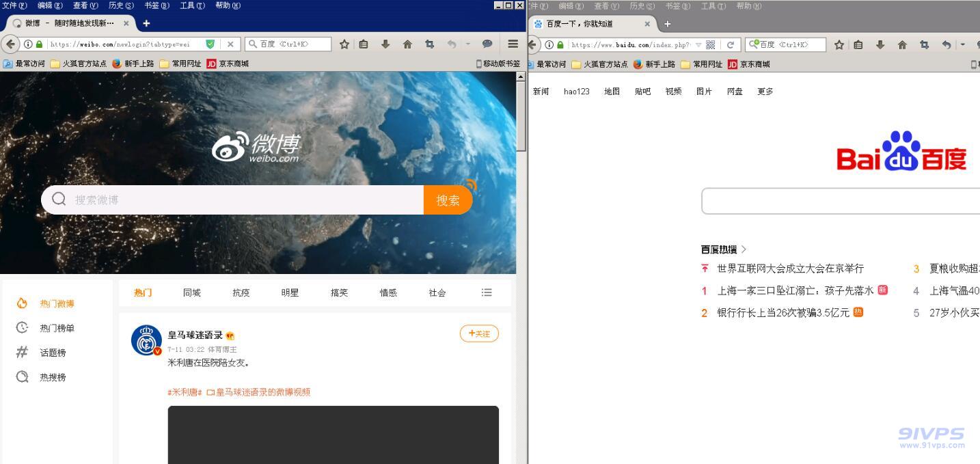The height and width of the screenshot is (464, 980).
Task: Open the 工具 menu in Weibo window
Action: coord(192,5)
